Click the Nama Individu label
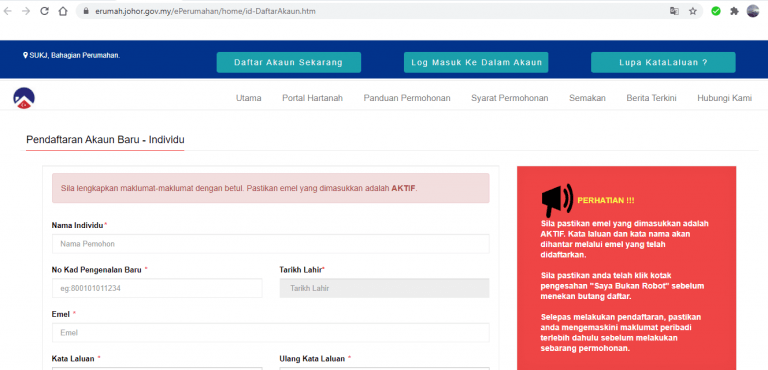Image resolution: width=768 pixels, height=370 pixels. (x=77, y=225)
